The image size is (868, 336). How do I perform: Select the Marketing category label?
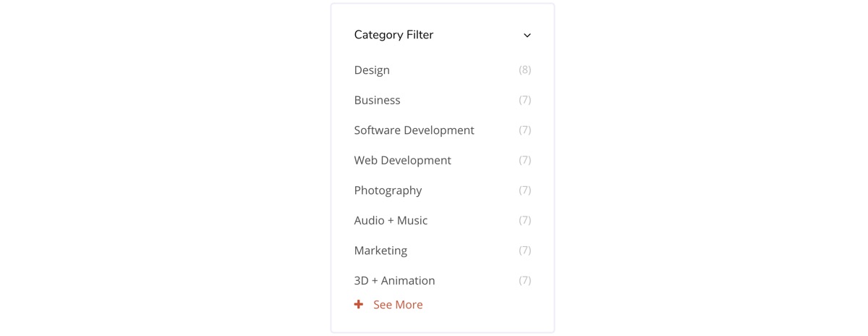point(380,251)
